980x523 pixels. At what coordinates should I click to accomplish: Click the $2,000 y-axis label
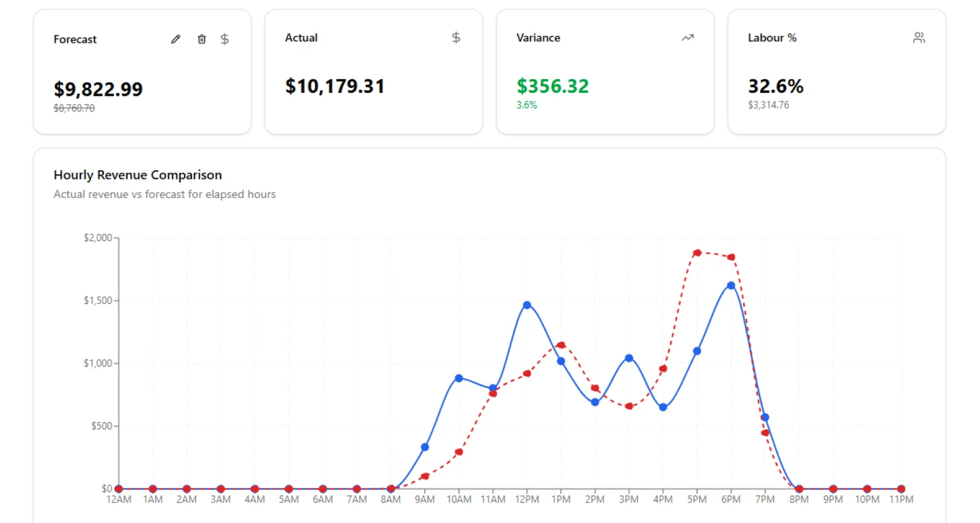[98, 238]
